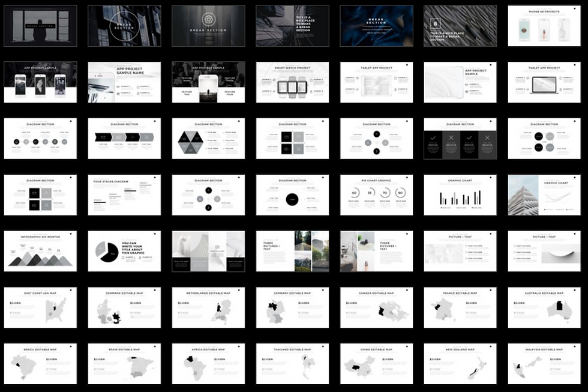The image size is (588, 392).
Task: Select the App Project Sample slide with white tablet left
Action: 461,82
